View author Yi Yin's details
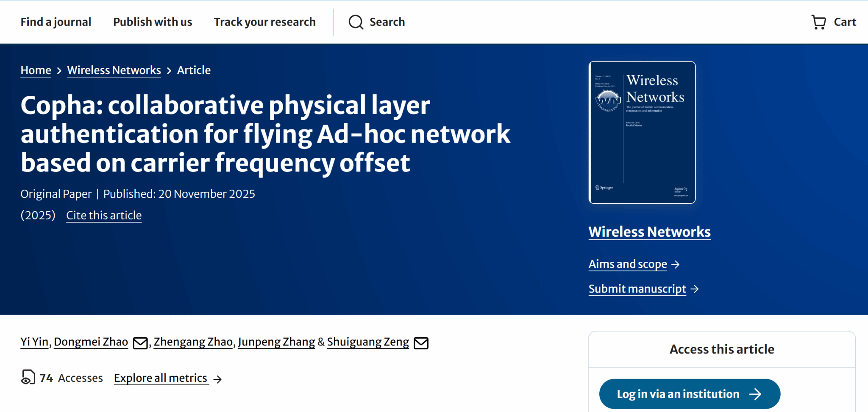 34,342
